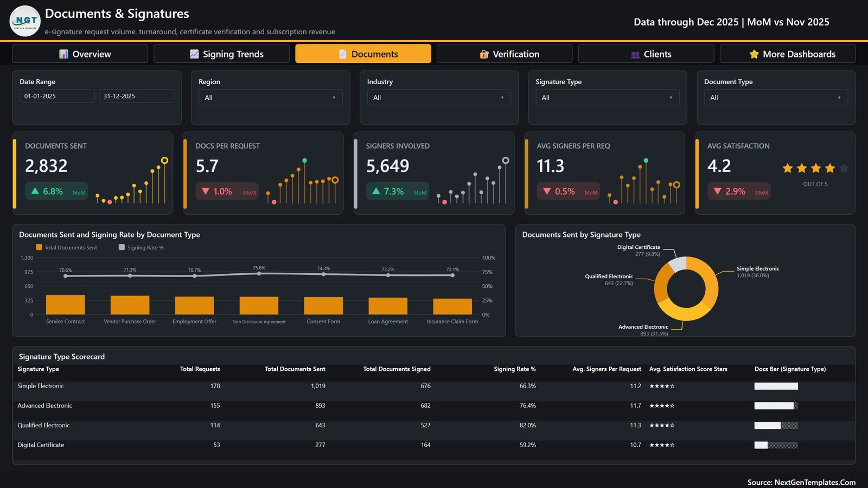
Task: Toggle the Signing Rate % legend swatch
Action: [x=122, y=247]
